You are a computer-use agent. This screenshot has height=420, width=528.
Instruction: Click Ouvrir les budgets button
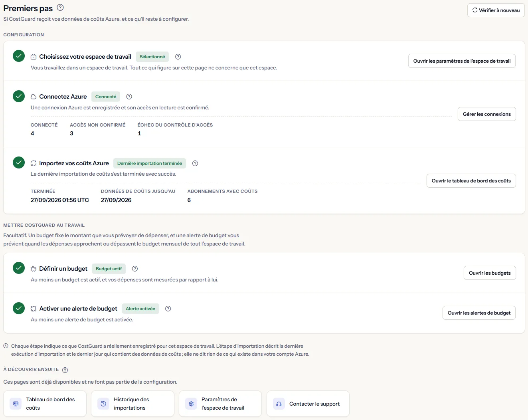click(490, 273)
